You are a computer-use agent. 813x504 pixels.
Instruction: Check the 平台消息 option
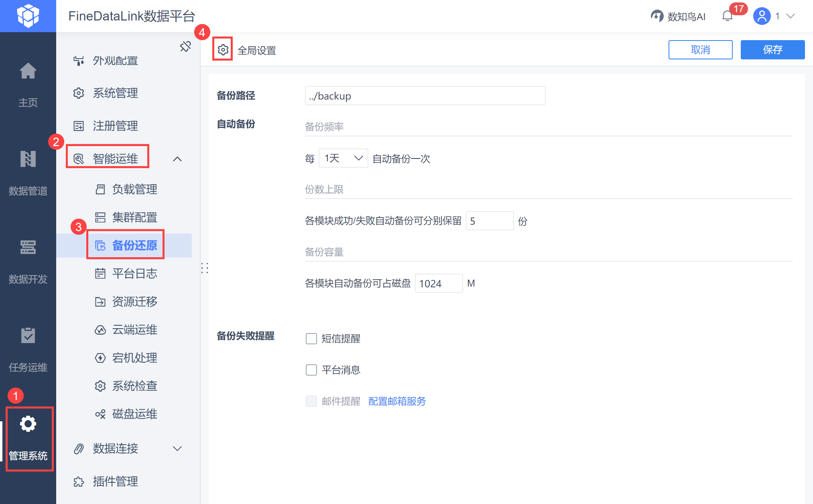[x=311, y=370]
